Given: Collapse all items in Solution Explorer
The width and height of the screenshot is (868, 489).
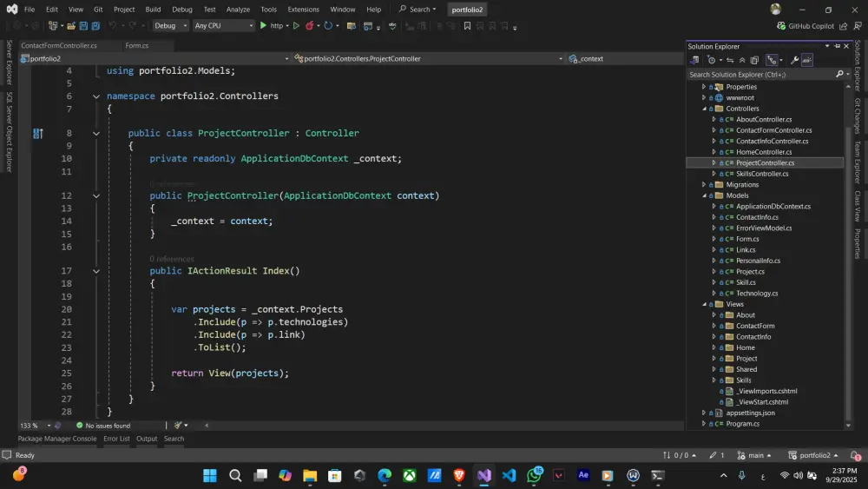Looking at the screenshot, I should (x=742, y=60).
